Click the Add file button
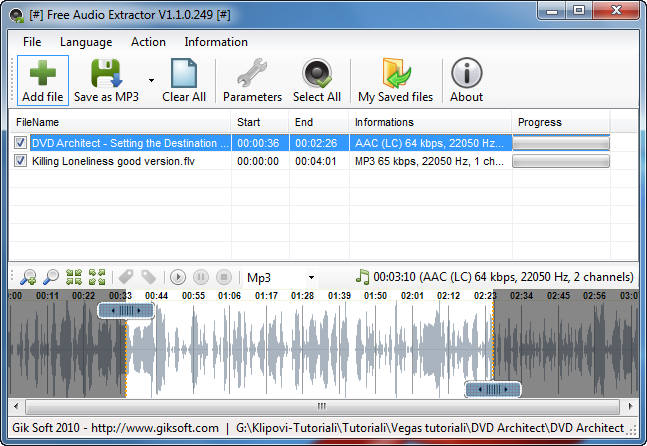Image resolution: width=647 pixels, height=446 pixels. click(x=43, y=81)
